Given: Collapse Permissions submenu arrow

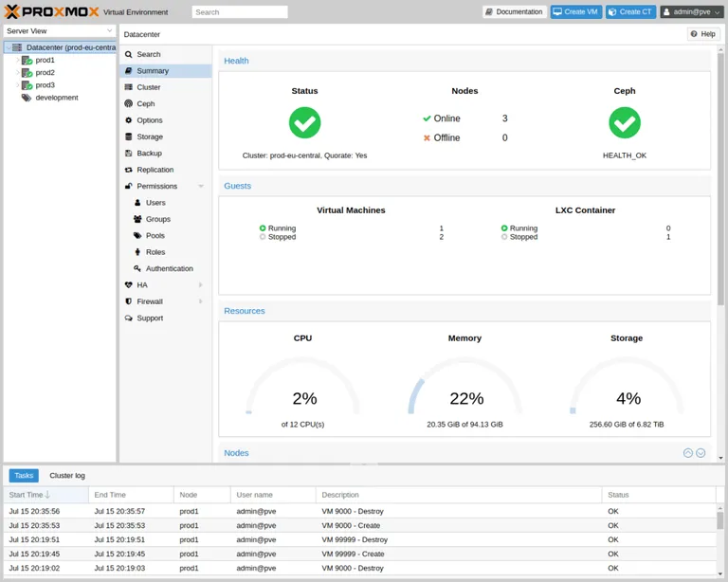Looking at the screenshot, I should [201, 186].
